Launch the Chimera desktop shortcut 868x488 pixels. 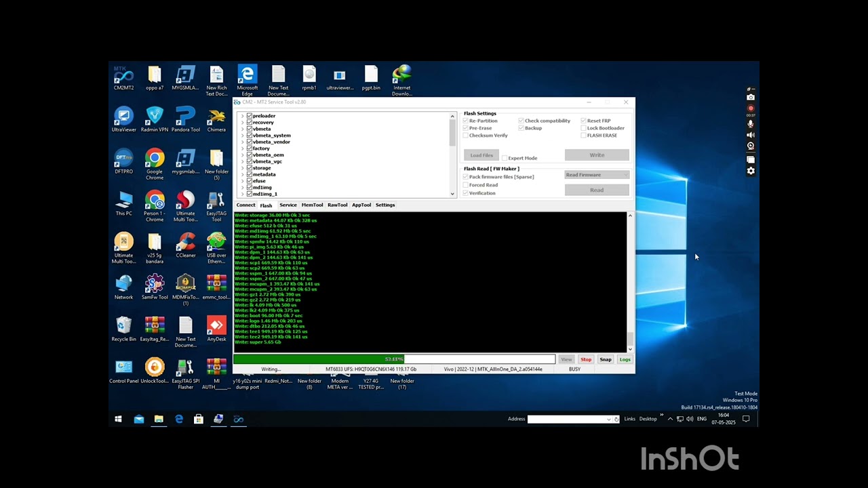tap(216, 120)
